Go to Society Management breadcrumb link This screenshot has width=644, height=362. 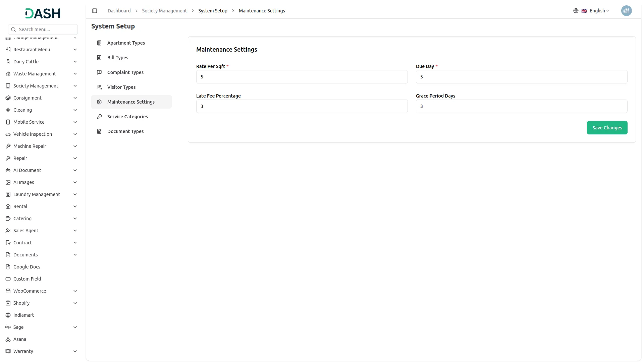[x=164, y=11]
